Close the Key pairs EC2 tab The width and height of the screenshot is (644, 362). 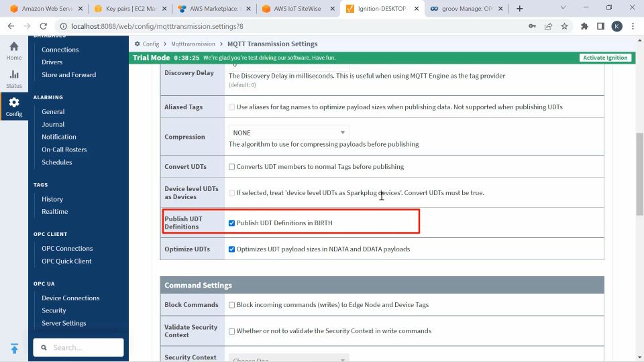click(164, 9)
